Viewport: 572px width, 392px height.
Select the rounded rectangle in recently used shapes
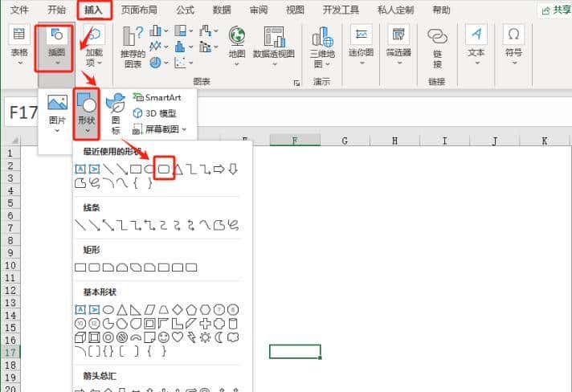(x=164, y=169)
